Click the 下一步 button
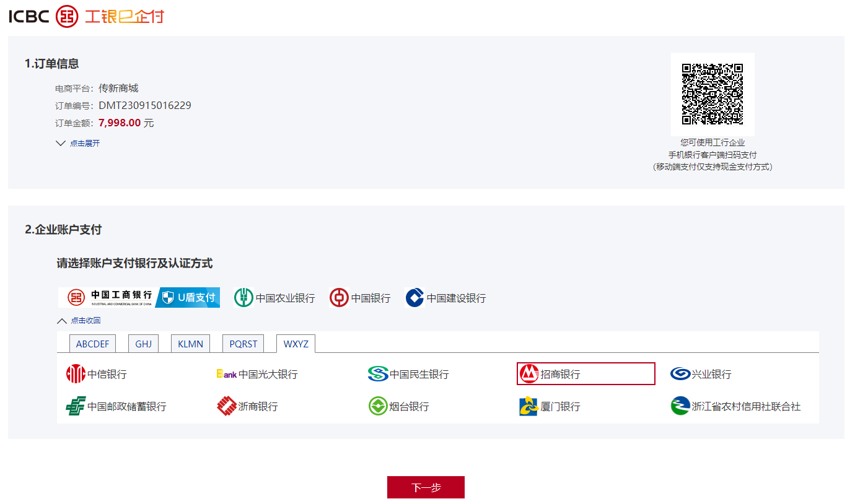This screenshot has height=504, width=855. pyautogui.click(x=426, y=487)
